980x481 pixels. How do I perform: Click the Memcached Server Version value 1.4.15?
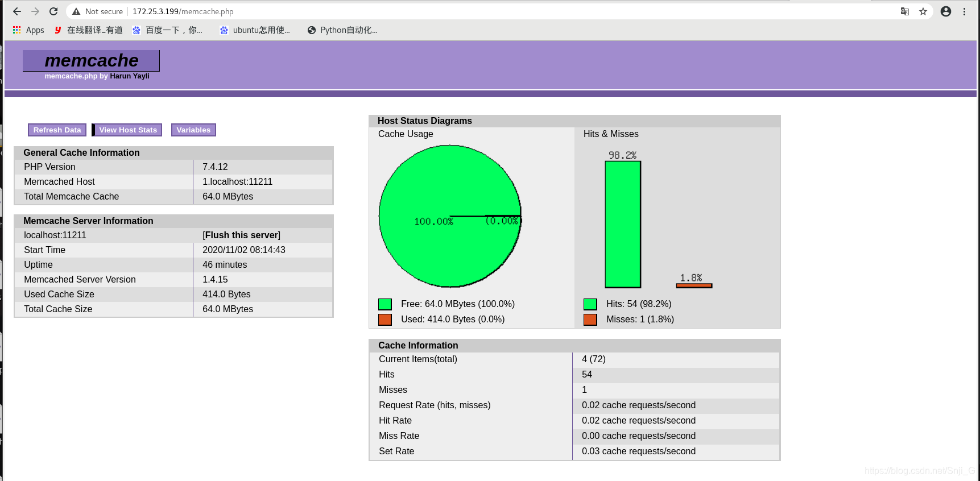point(215,280)
